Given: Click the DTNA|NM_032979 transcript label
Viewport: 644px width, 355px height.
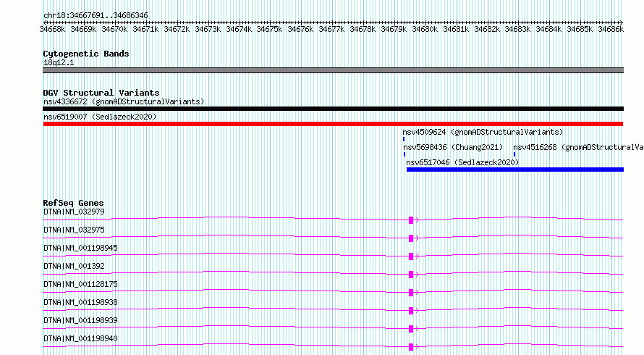Looking at the screenshot, I should click(x=74, y=212).
